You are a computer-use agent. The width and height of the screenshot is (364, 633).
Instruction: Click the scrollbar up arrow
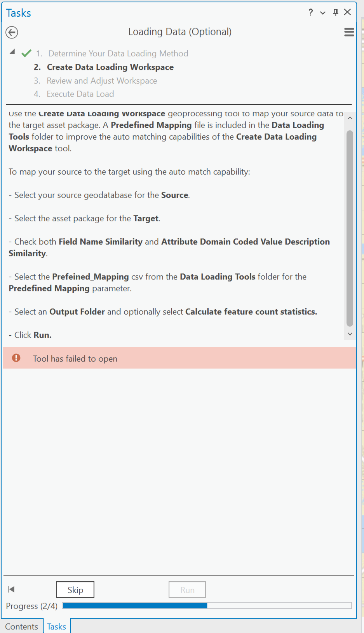tap(350, 117)
